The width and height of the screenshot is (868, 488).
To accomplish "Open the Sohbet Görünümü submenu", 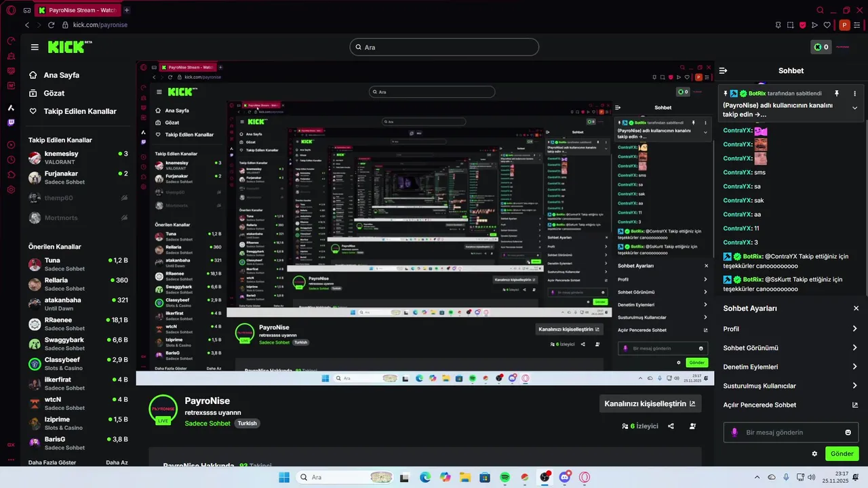I will pos(791,348).
